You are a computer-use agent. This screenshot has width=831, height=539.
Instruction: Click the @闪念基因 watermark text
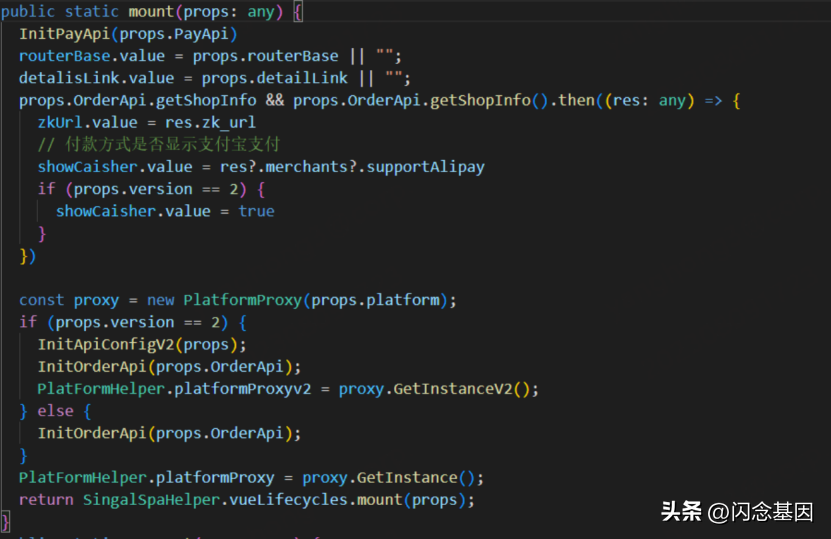click(x=762, y=512)
